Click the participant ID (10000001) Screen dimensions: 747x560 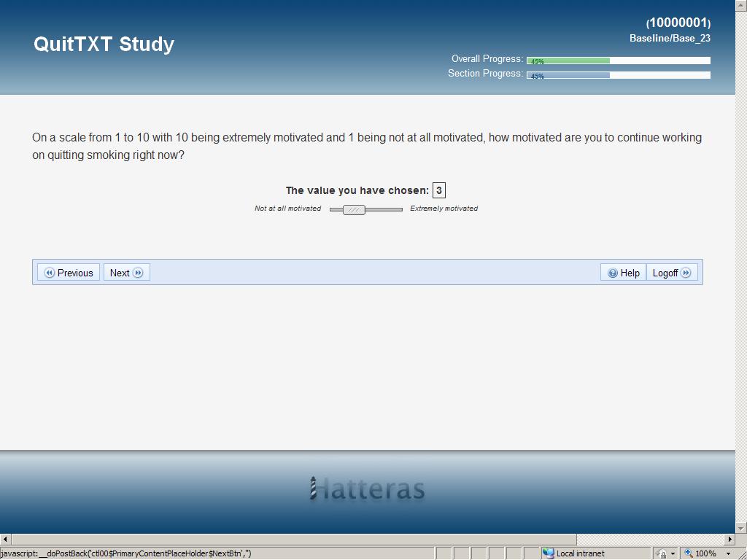click(x=678, y=23)
